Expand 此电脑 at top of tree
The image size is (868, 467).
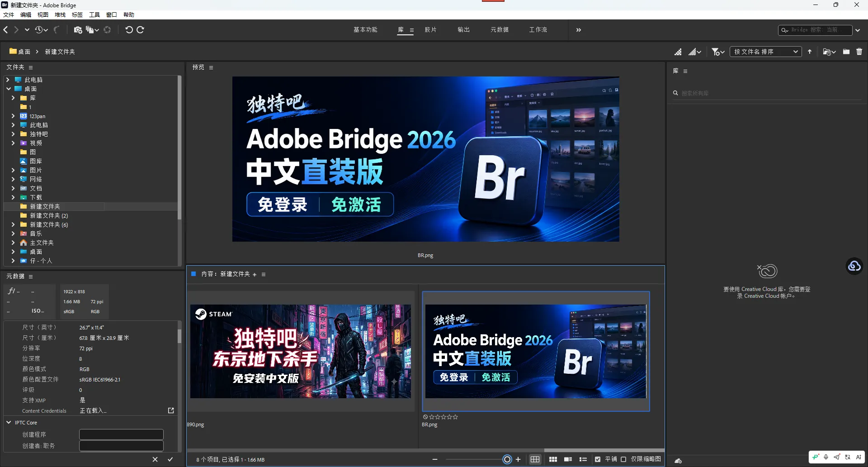click(8, 80)
